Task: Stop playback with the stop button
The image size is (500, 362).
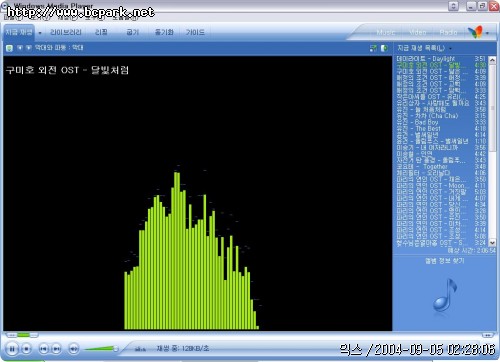Action: [26, 349]
